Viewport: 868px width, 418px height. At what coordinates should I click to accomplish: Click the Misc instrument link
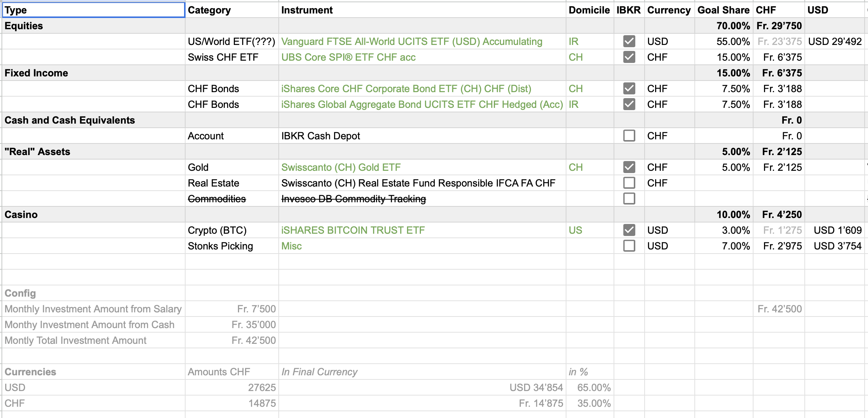[x=291, y=246]
